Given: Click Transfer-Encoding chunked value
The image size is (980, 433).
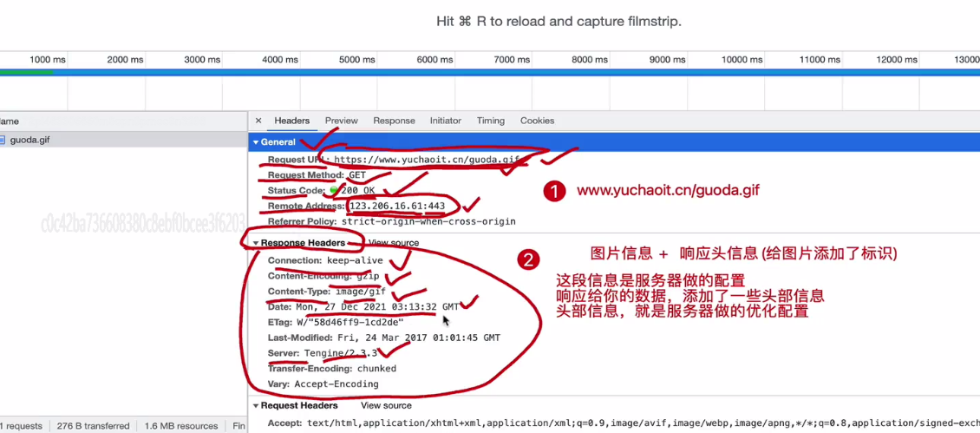Looking at the screenshot, I should 376,369.
